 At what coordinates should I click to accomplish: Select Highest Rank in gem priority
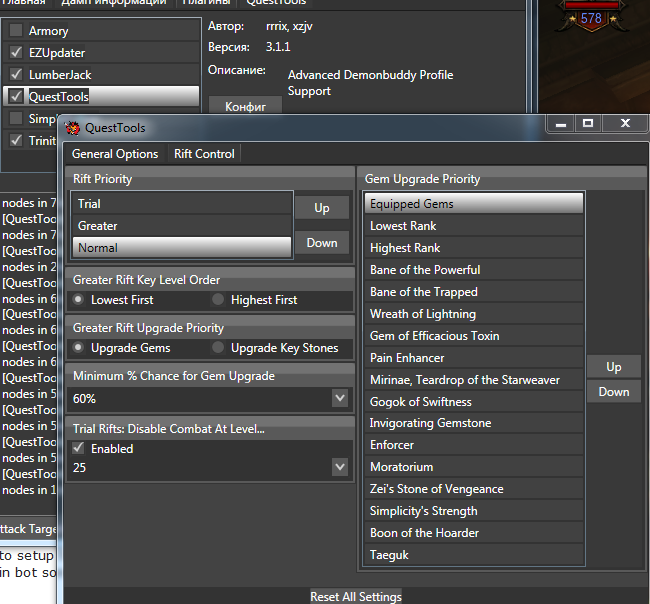click(474, 247)
